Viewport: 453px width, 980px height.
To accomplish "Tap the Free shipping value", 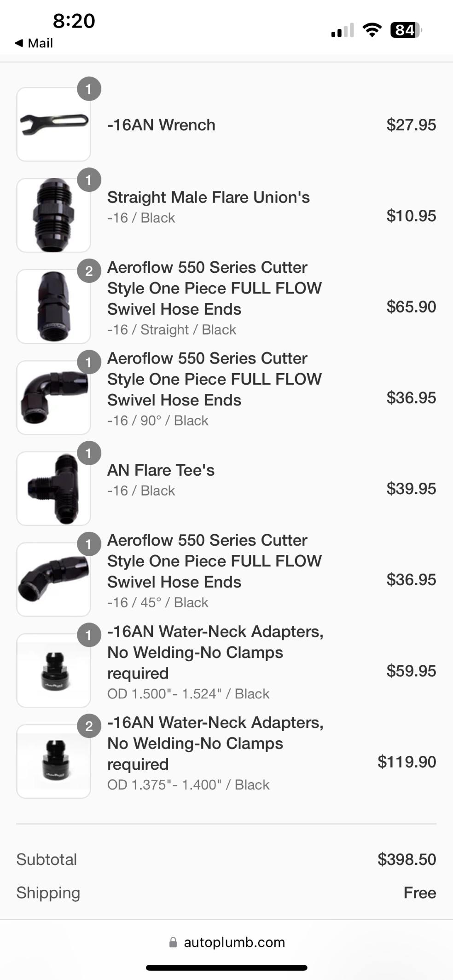I will (x=419, y=893).
